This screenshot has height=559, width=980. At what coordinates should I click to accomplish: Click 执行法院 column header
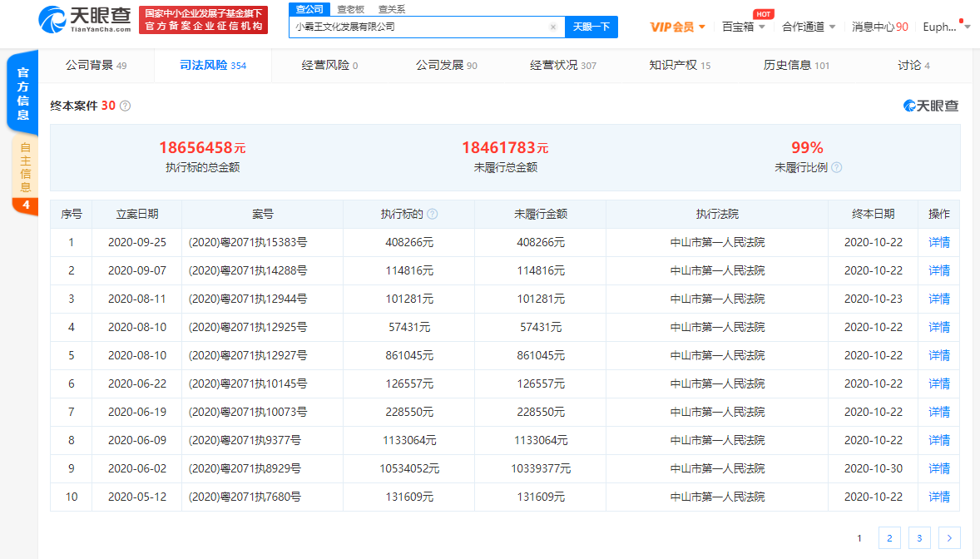pos(717,214)
